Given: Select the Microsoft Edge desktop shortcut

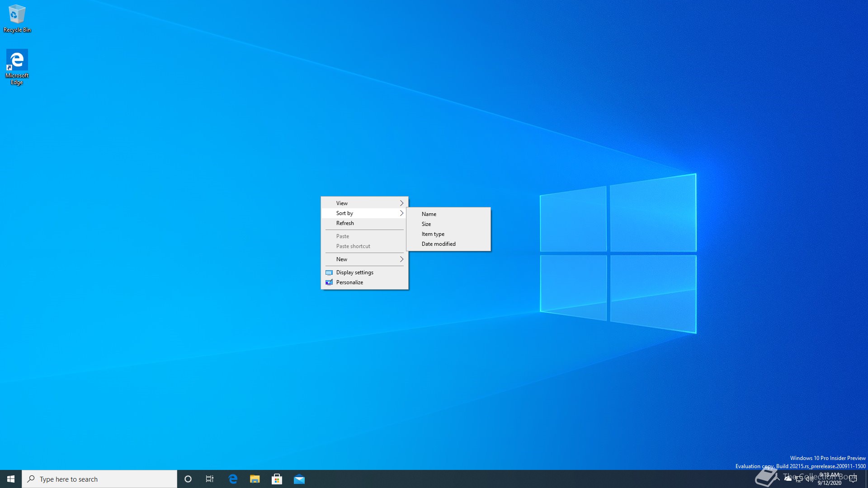Looking at the screenshot, I should pyautogui.click(x=17, y=66).
